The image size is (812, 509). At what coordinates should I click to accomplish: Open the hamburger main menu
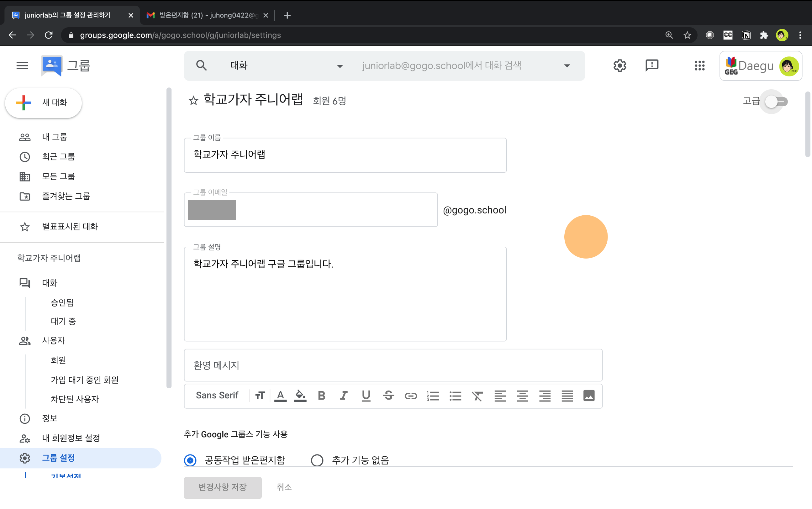point(22,65)
